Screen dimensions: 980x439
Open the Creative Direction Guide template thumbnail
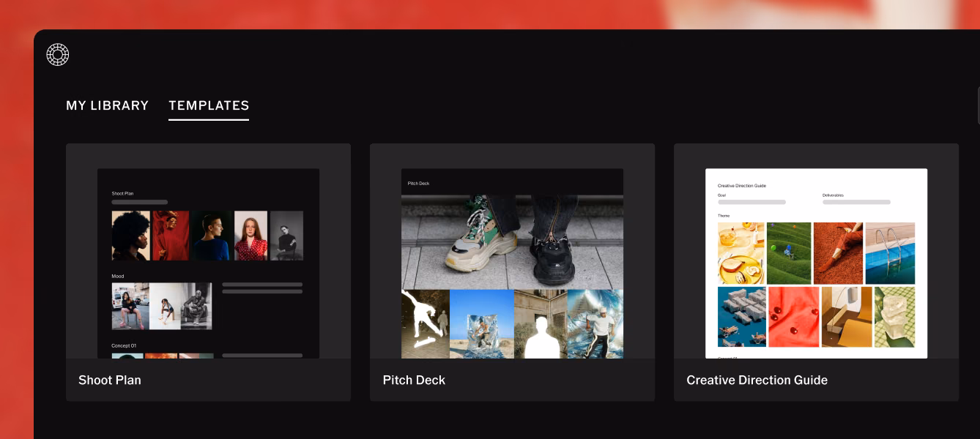[816, 263]
